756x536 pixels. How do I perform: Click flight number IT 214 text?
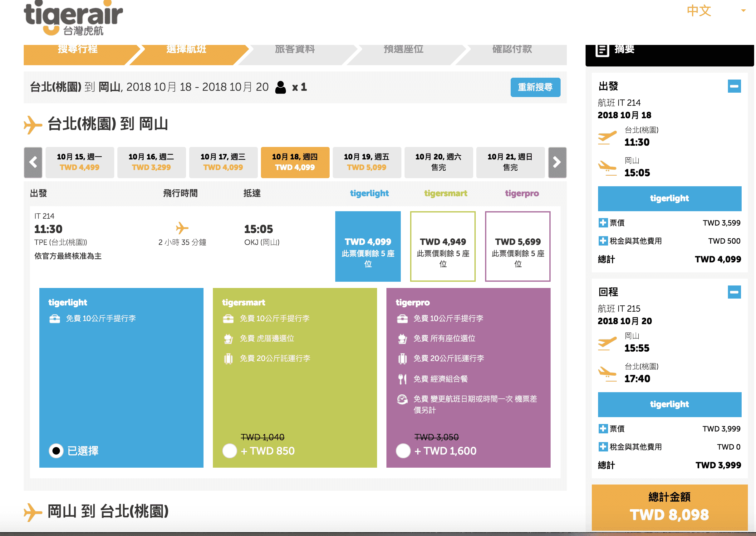coord(44,216)
